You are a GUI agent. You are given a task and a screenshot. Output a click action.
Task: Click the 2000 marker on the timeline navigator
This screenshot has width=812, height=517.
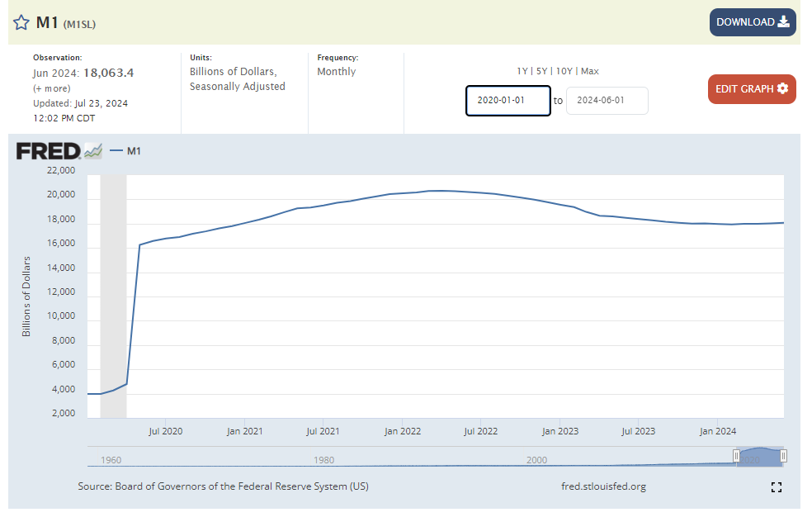coord(536,460)
